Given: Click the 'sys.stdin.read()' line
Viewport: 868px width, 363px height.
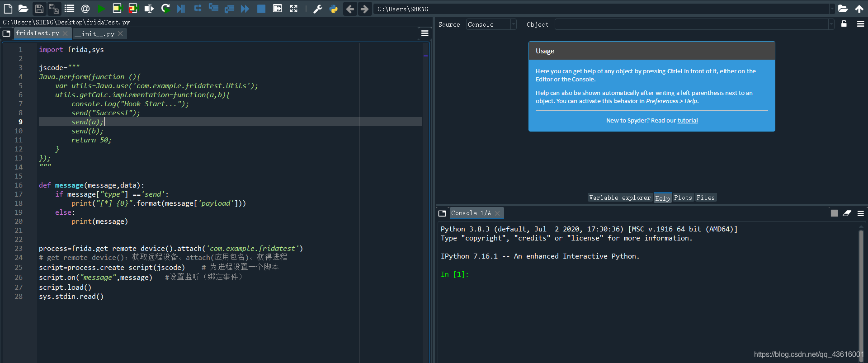Looking at the screenshot, I should pos(71,297).
